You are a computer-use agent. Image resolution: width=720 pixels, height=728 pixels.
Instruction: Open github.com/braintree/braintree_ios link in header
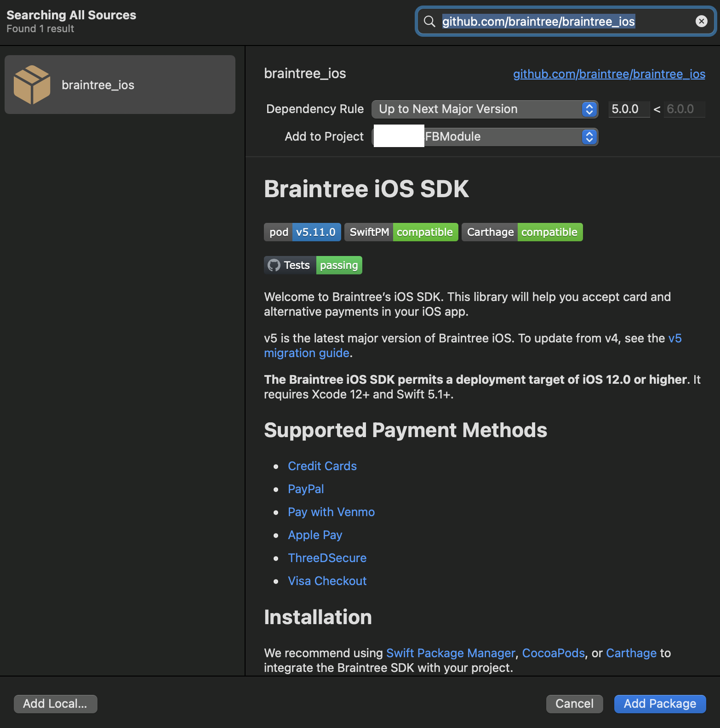(609, 74)
